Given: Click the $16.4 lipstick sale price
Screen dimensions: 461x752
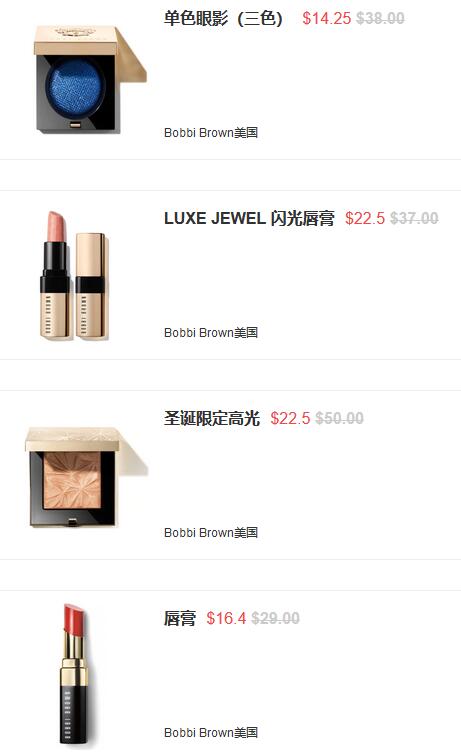Looking at the screenshot, I should [226, 618].
